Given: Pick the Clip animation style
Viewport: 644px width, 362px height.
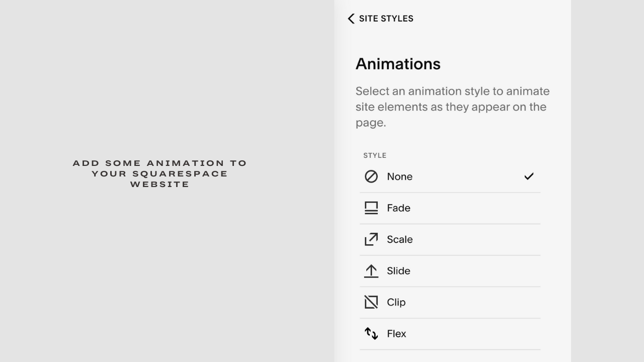Looking at the screenshot, I should [x=450, y=302].
